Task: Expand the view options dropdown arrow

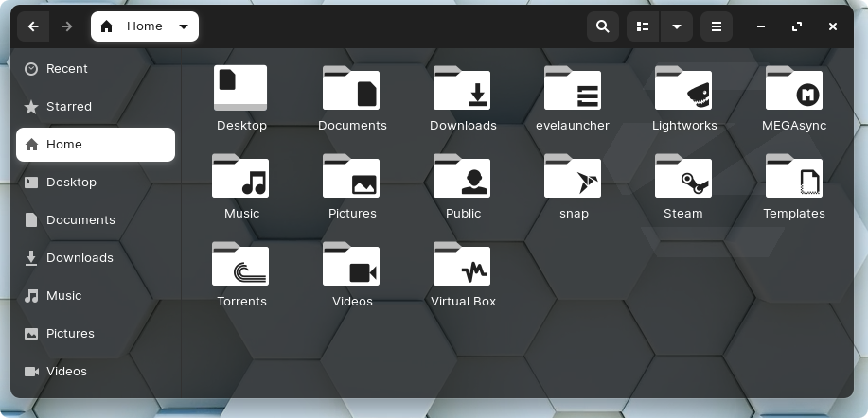Action: tap(677, 26)
